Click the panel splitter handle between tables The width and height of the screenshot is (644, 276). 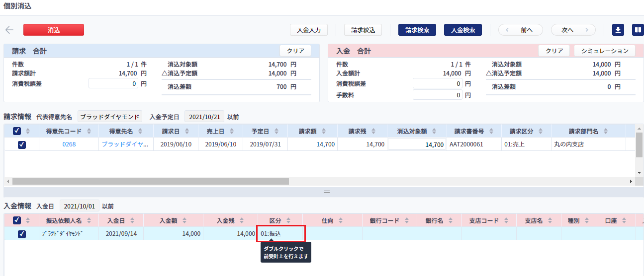pos(327,191)
